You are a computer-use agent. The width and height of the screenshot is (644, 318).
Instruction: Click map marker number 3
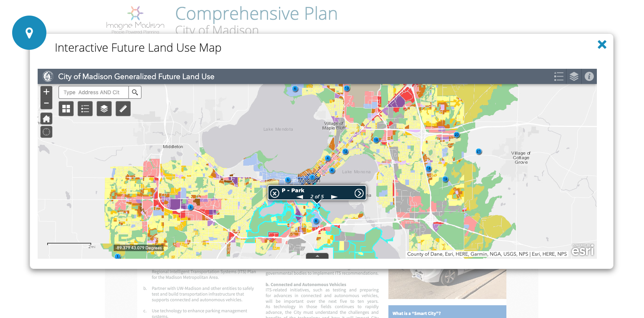(190, 207)
